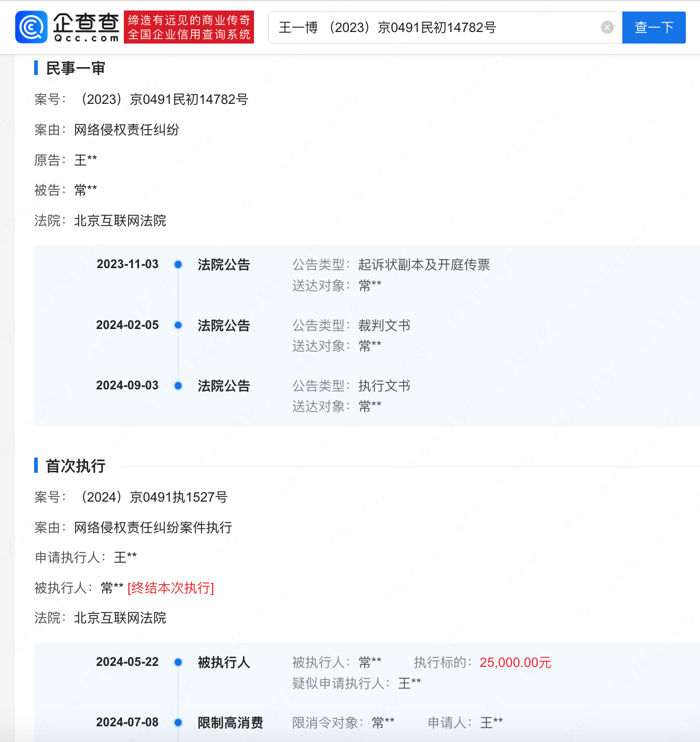Open court 北京互联网法院 in civil trial section
This screenshot has width=700, height=742.
pos(120,220)
